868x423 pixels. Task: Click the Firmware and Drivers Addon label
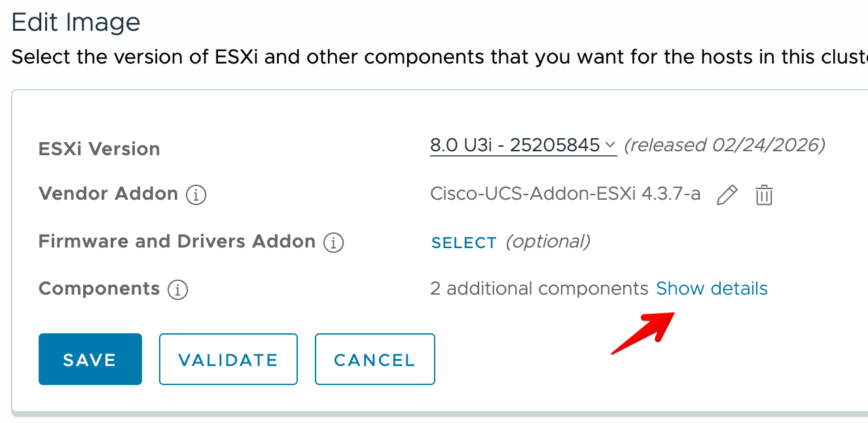coord(177,242)
